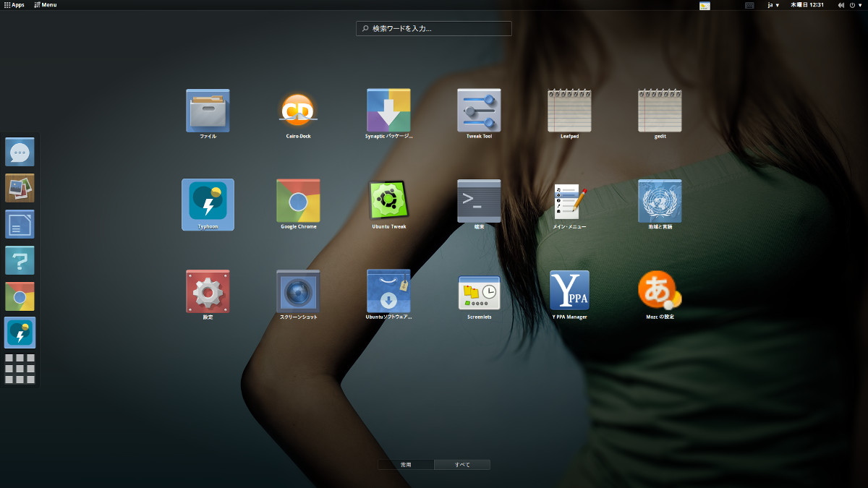Launch Chrome from the dash sidebar
This screenshot has height=488, width=868.
pyautogui.click(x=20, y=296)
